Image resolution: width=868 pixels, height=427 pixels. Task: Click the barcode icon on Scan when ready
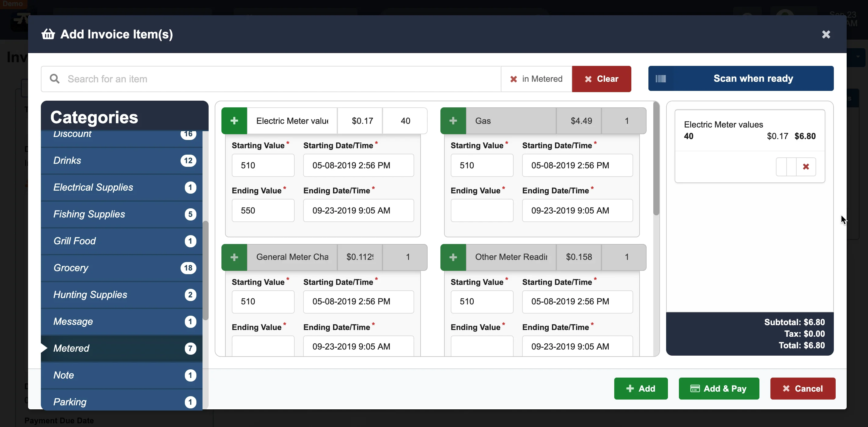pos(661,78)
